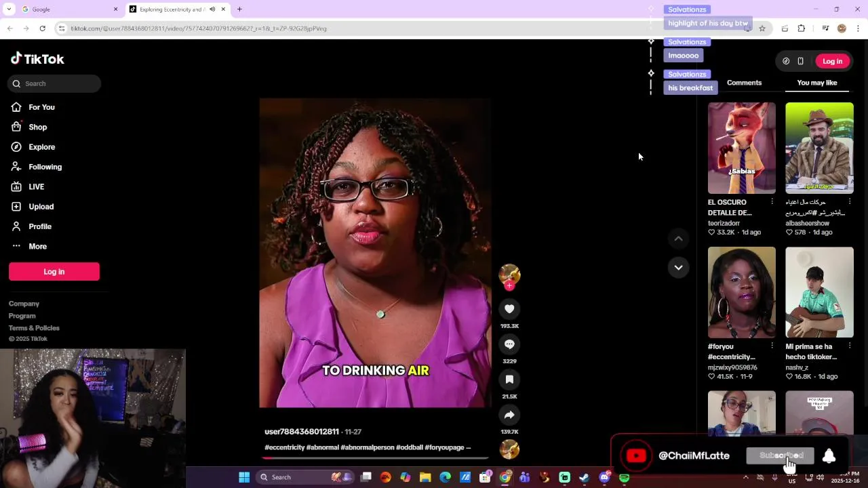The width and height of the screenshot is (868, 488).
Task: Reload the page
Action: [x=42, y=28]
